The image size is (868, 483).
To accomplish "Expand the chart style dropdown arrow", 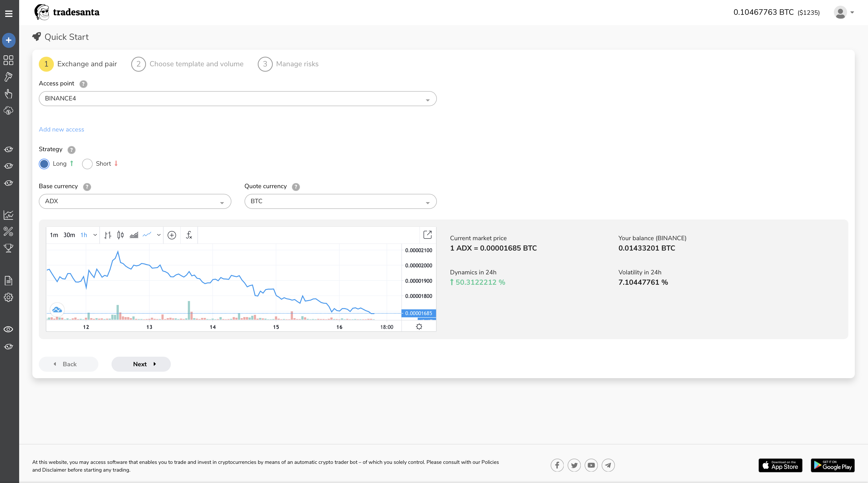I will pyautogui.click(x=159, y=235).
